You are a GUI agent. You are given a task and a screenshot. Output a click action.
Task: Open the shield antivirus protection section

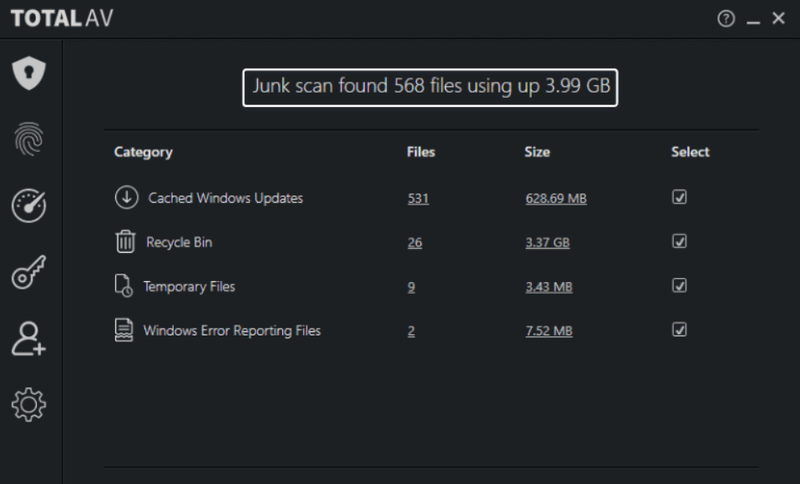(29, 74)
